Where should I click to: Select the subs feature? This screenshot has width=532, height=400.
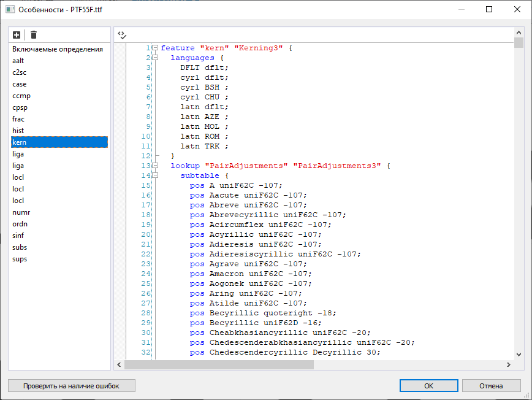(x=59, y=247)
